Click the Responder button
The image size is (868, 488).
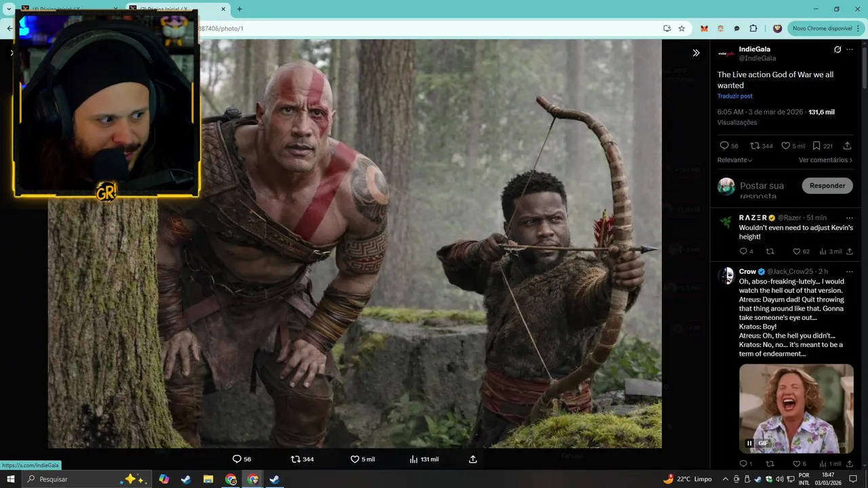(x=827, y=186)
